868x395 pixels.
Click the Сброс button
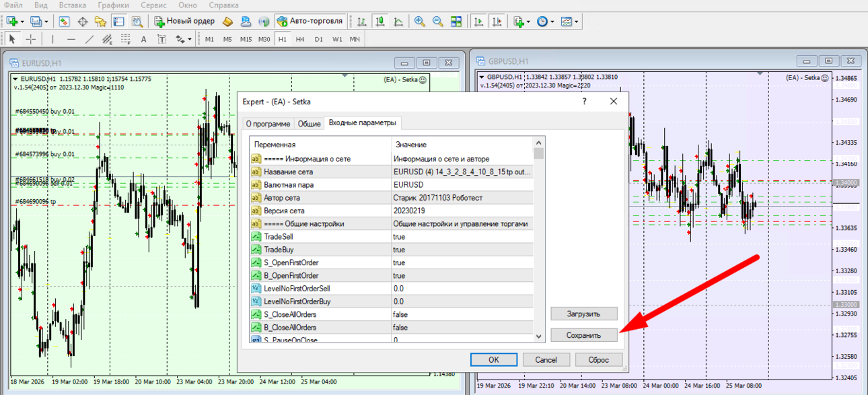[x=598, y=359]
